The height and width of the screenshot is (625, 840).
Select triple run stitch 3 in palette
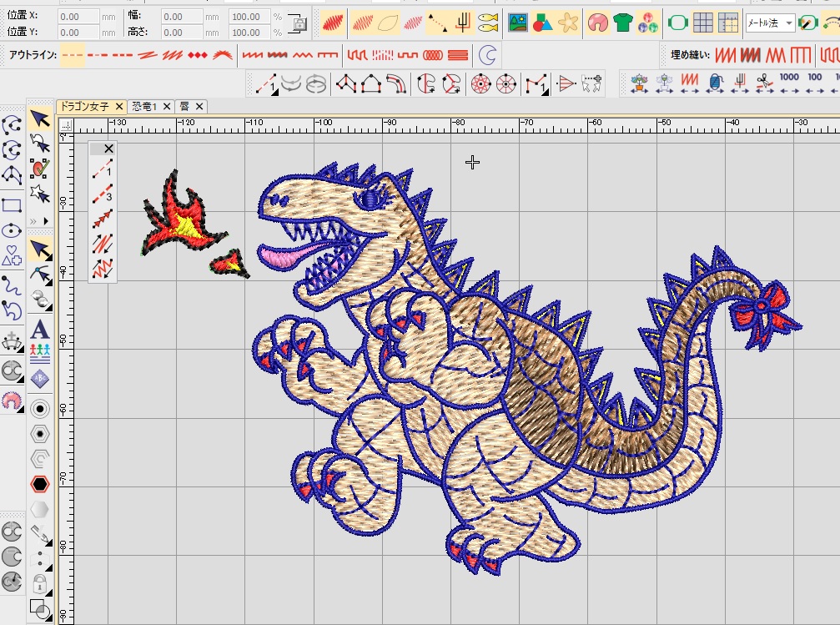103,194
